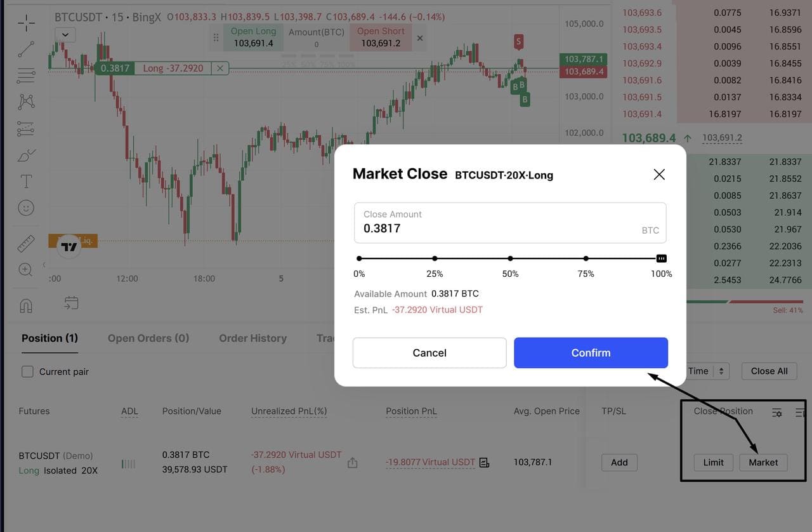Select the trend line drawing tool

tap(26, 49)
